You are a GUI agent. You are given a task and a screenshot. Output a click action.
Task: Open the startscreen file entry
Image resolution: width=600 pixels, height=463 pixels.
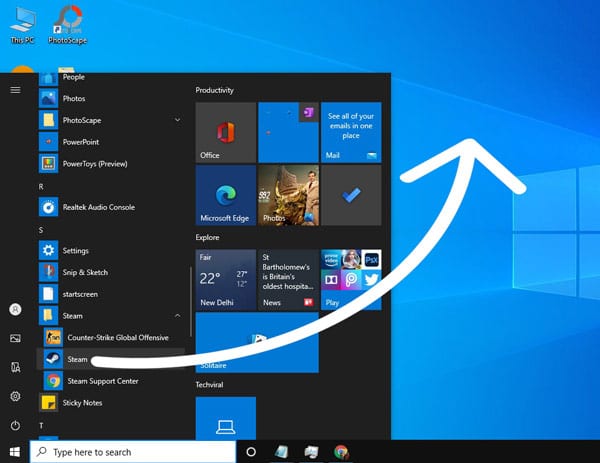[111, 294]
